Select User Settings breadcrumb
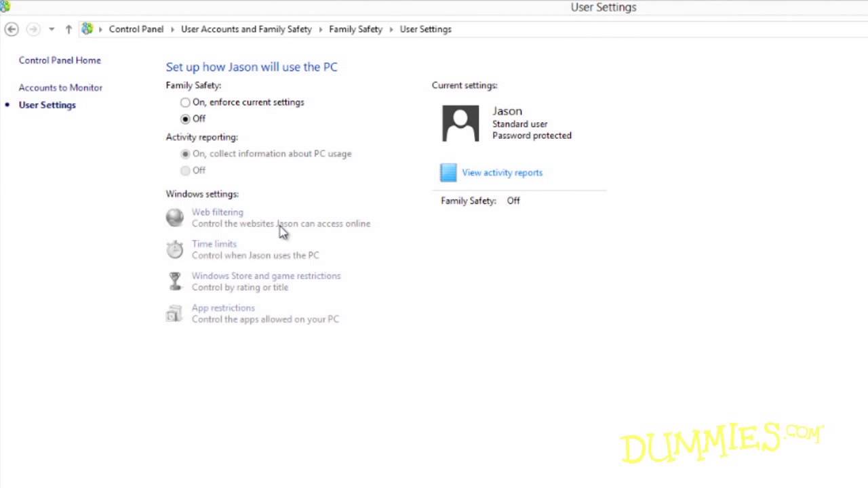 (425, 29)
